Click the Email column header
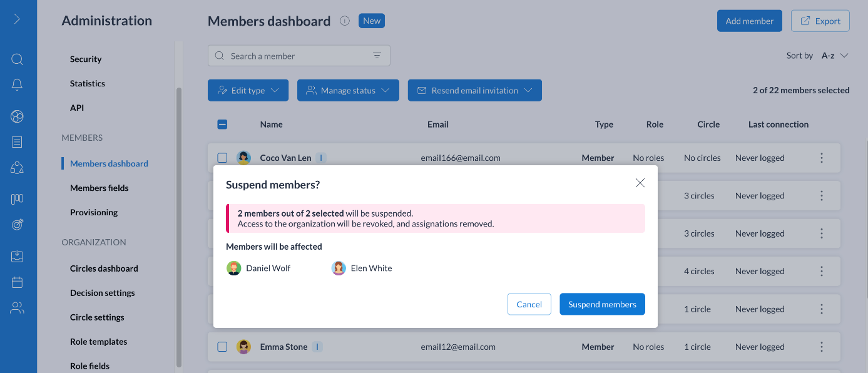 pyautogui.click(x=438, y=124)
